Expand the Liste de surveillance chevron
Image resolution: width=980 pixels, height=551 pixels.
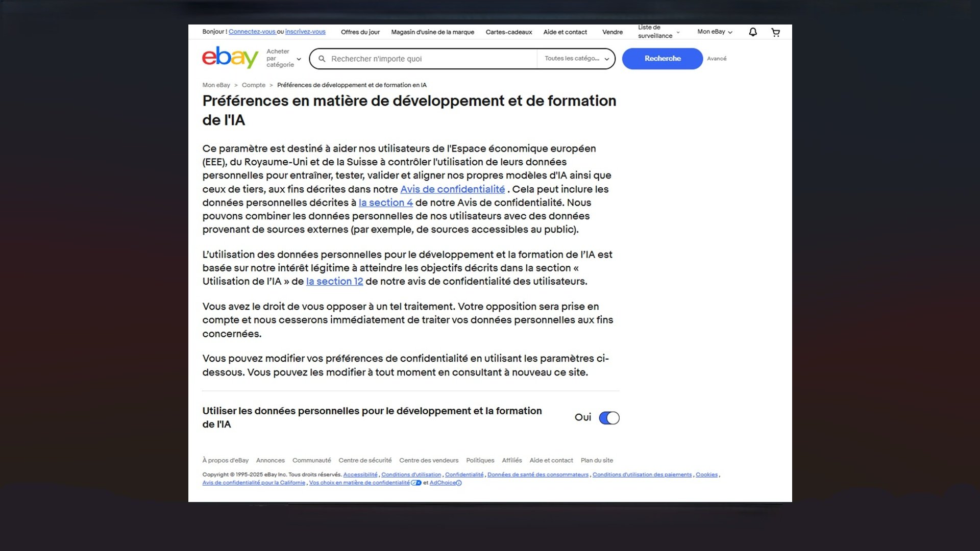677,33
